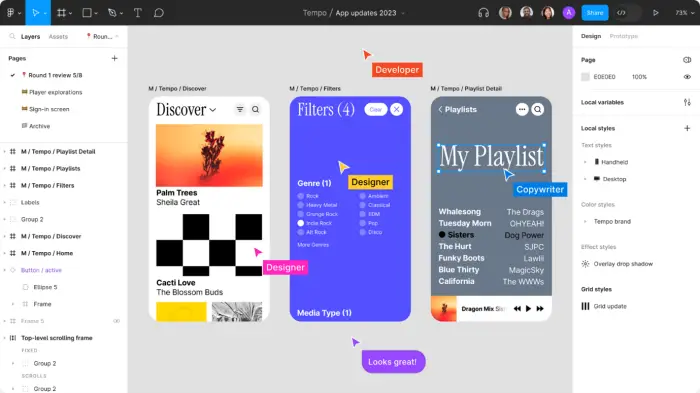
Task: Select Top-level scrolling frame layer
Action: (x=57, y=338)
